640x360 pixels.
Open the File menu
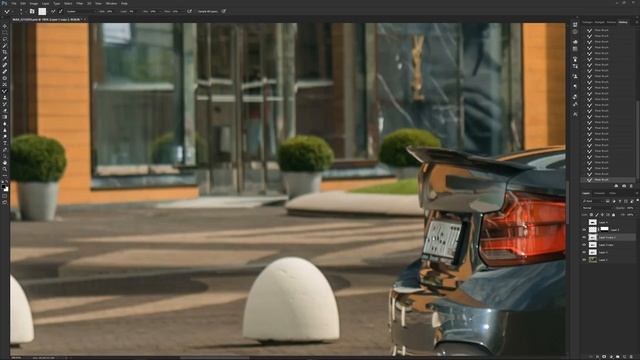(14, 3)
